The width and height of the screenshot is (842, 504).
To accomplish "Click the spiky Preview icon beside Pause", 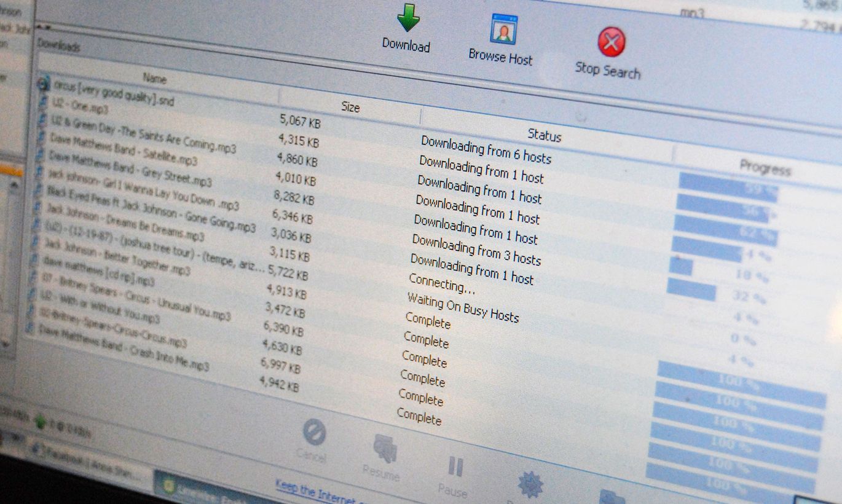I will (530, 485).
